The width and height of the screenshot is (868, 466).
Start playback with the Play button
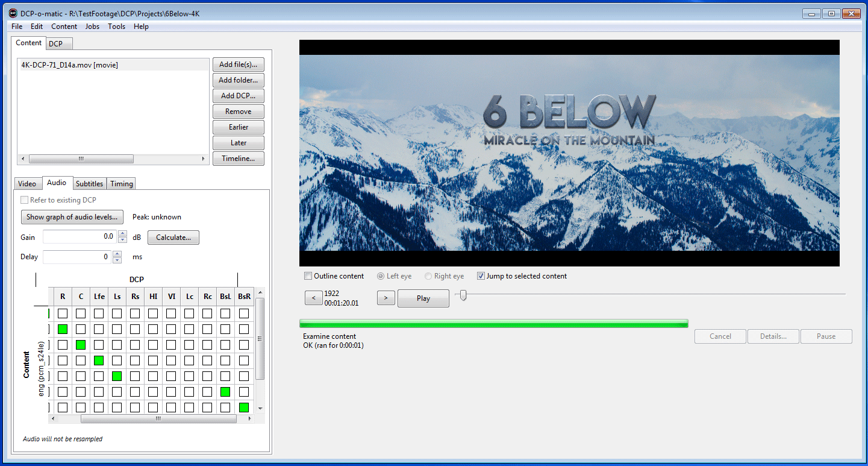point(423,298)
